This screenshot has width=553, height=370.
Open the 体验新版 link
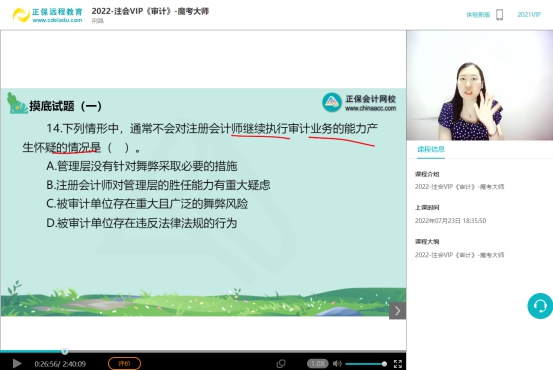tap(478, 14)
